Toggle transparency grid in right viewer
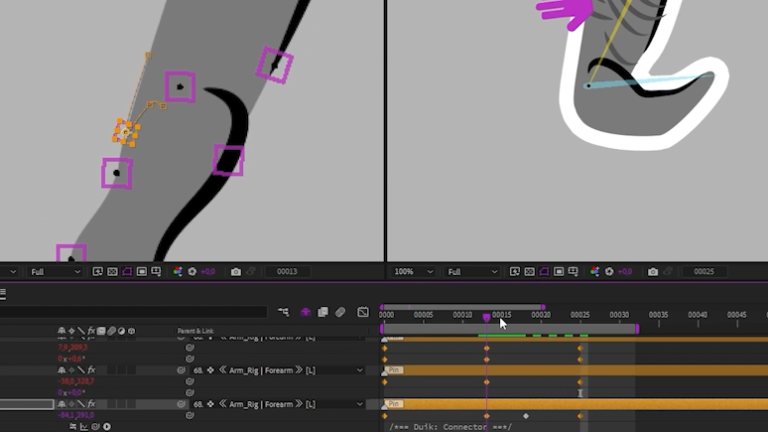The height and width of the screenshot is (432, 768). (x=530, y=271)
